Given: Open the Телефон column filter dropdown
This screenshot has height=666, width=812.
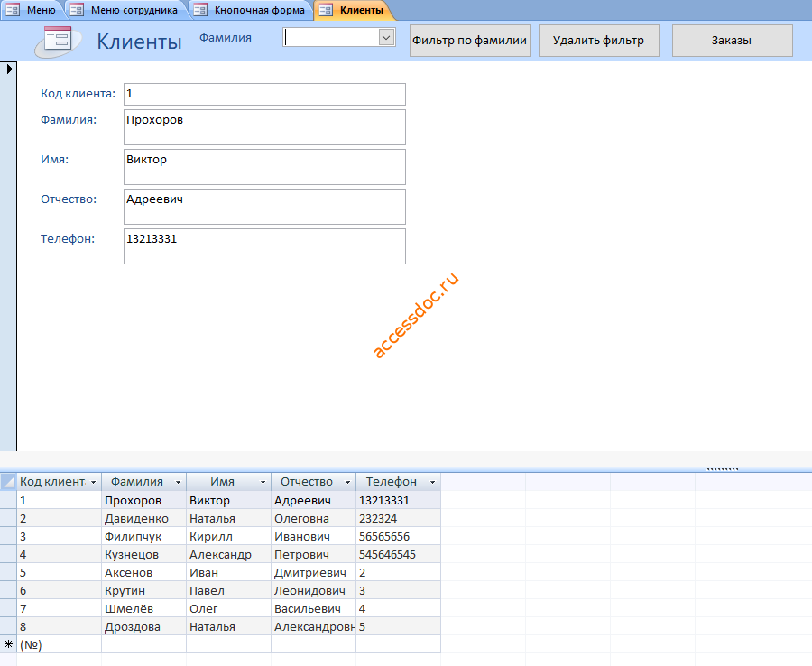Looking at the screenshot, I should [x=432, y=482].
